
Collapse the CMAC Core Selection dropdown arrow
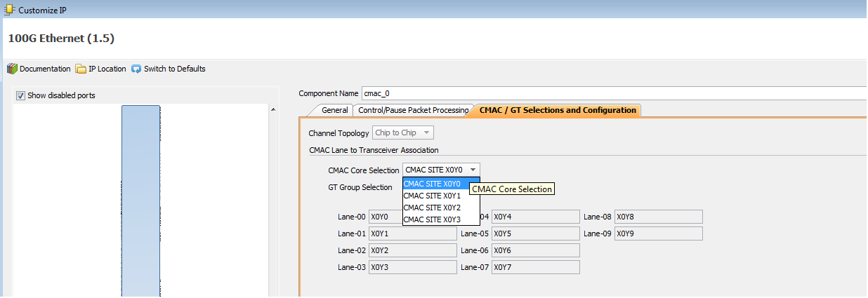473,170
